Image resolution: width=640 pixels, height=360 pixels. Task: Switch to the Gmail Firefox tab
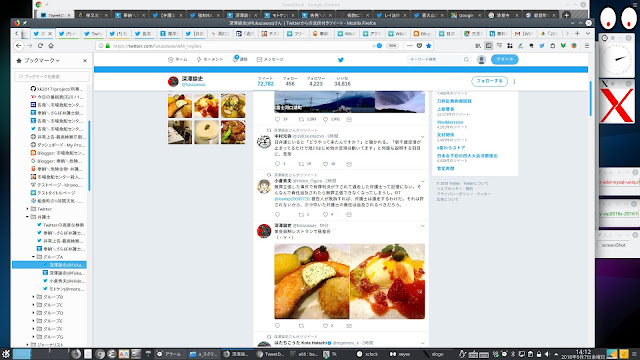point(523,34)
